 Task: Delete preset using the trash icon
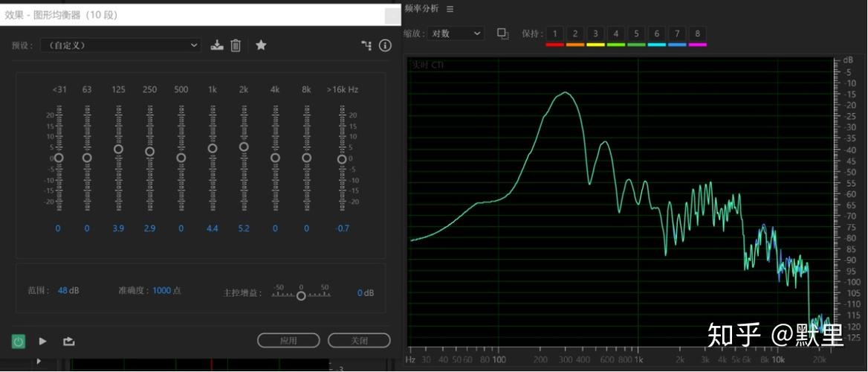click(x=236, y=45)
